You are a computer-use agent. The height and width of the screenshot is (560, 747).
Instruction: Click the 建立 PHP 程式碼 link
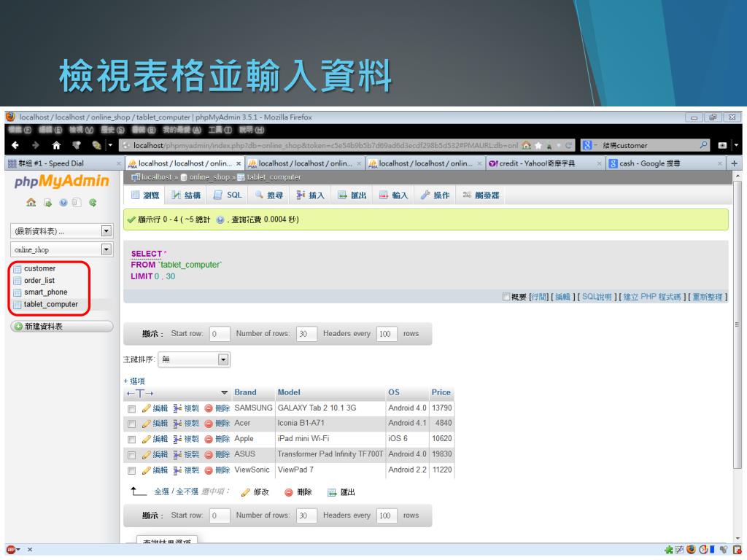pyautogui.click(x=652, y=297)
